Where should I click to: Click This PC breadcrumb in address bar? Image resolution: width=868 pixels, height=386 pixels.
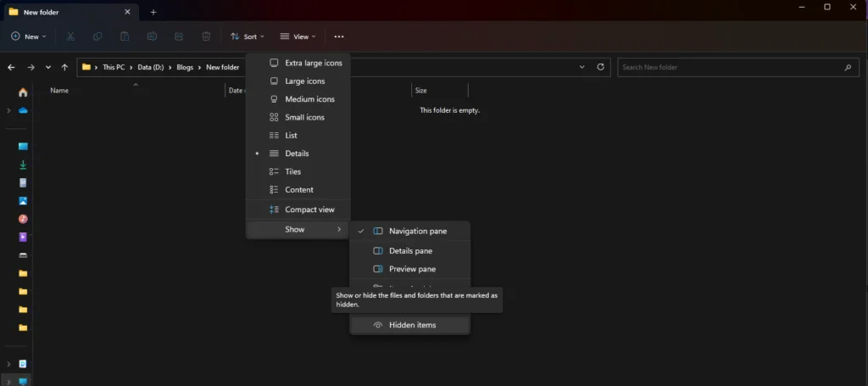coord(114,68)
